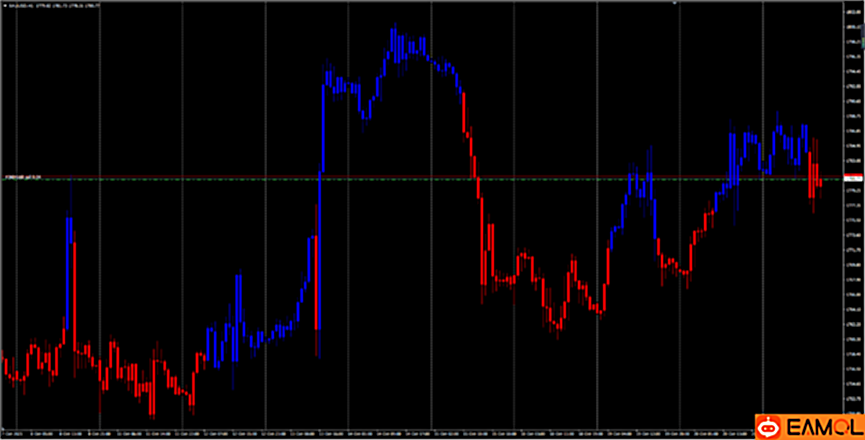The image size is (865, 440).
Task: Click the EAMOL robot logo icon
Action: point(769,425)
